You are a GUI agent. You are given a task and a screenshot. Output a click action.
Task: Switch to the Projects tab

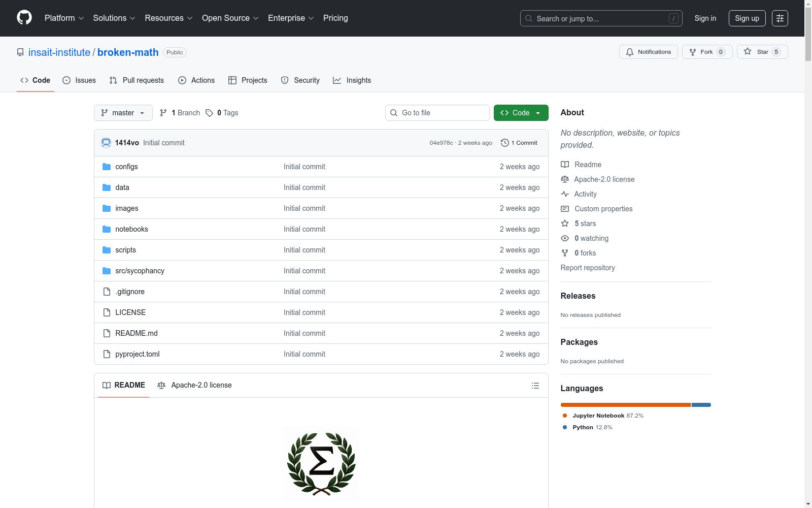click(x=248, y=80)
